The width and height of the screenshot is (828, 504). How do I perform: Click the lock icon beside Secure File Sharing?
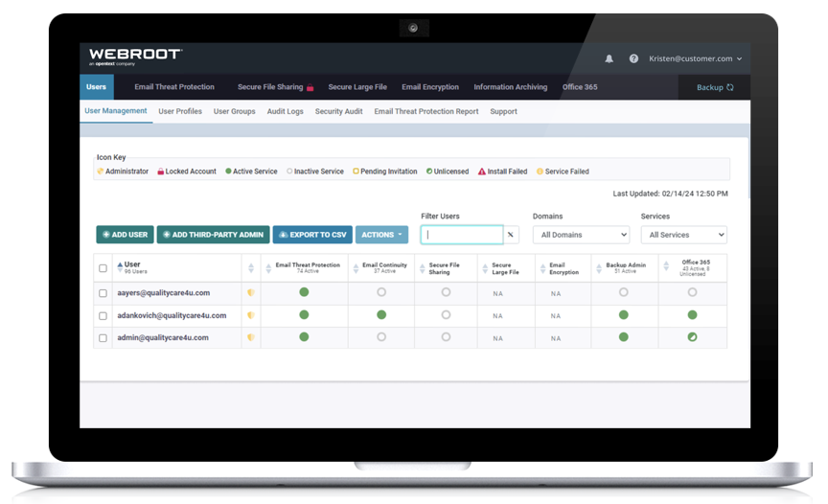tap(310, 87)
